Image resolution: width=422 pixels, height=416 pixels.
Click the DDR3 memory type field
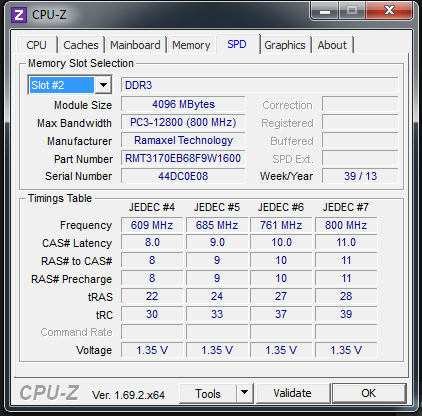(x=259, y=85)
